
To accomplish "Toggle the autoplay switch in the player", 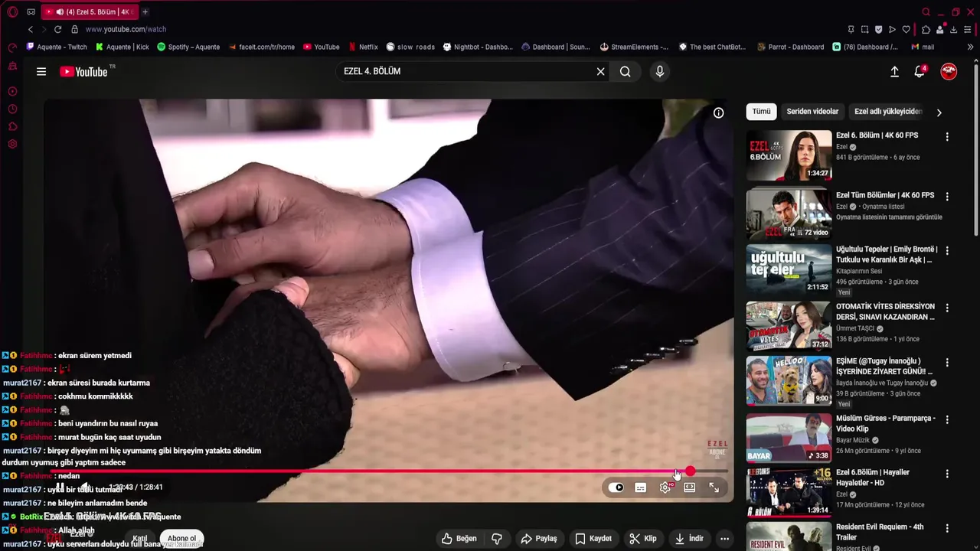I will coord(616,487).
